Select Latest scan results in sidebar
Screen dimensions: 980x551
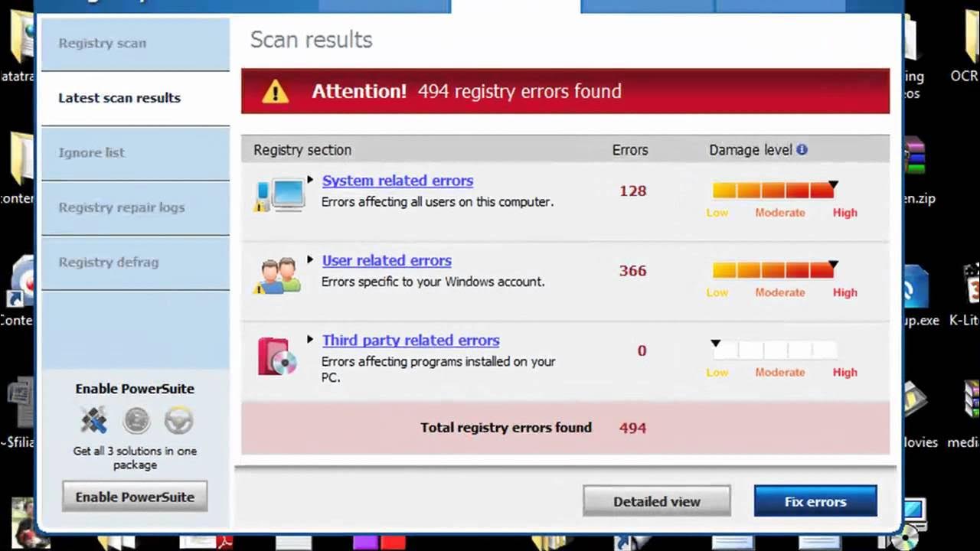point(136,98)
